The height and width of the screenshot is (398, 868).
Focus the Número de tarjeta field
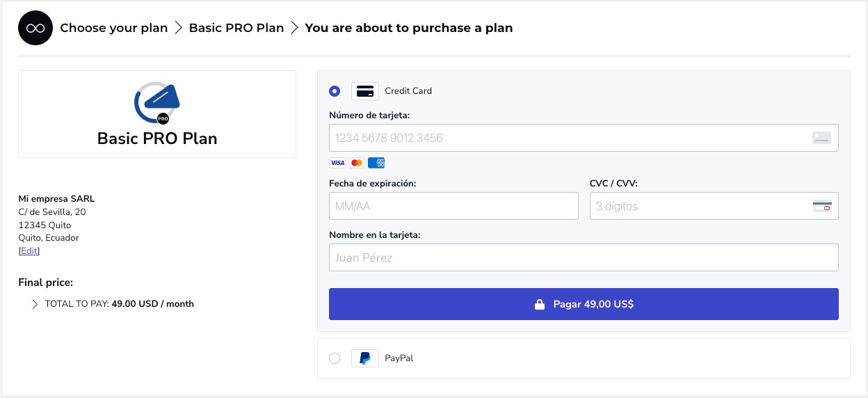584,138
